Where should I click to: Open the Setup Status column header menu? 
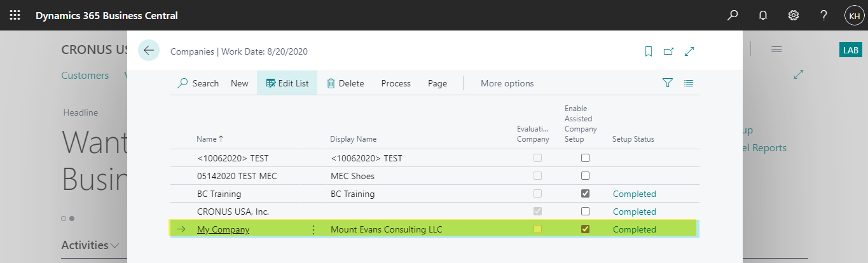(x=633, y=138)
